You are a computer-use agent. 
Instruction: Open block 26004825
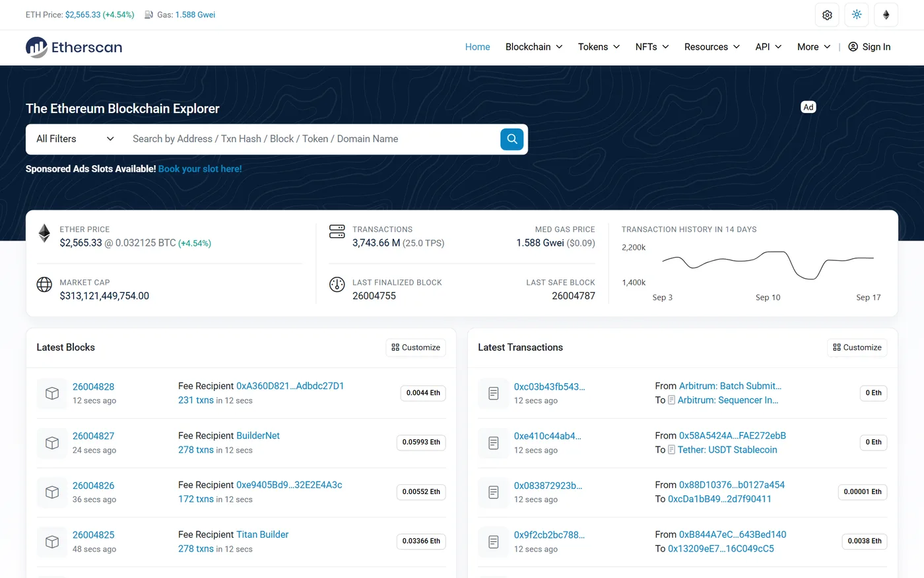pos(93,535)
